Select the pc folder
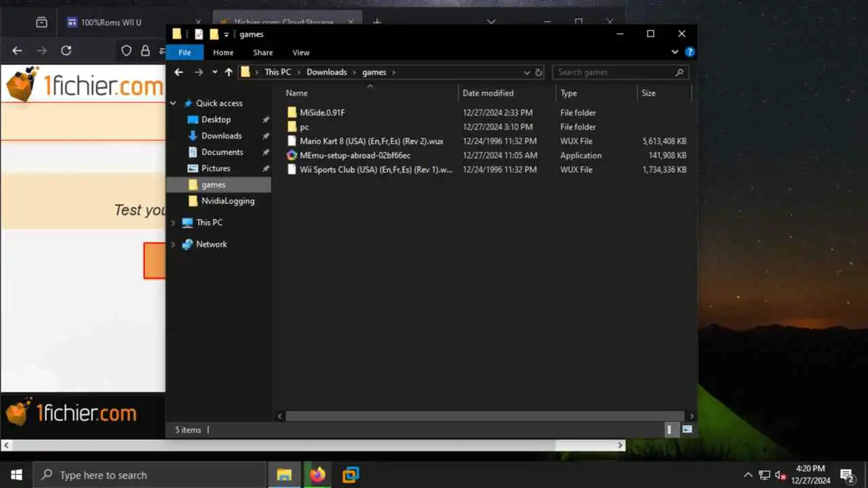Viewport: 868px width, 488px height. 304,127
